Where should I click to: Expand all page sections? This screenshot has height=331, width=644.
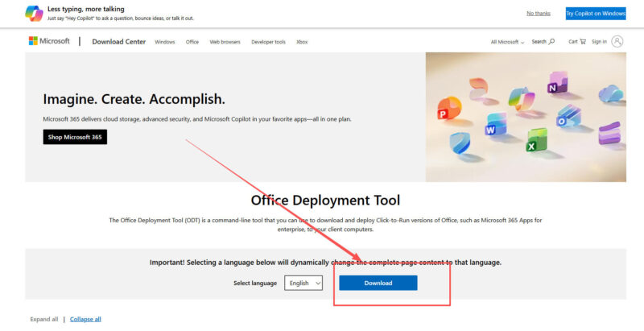[43, 319]
